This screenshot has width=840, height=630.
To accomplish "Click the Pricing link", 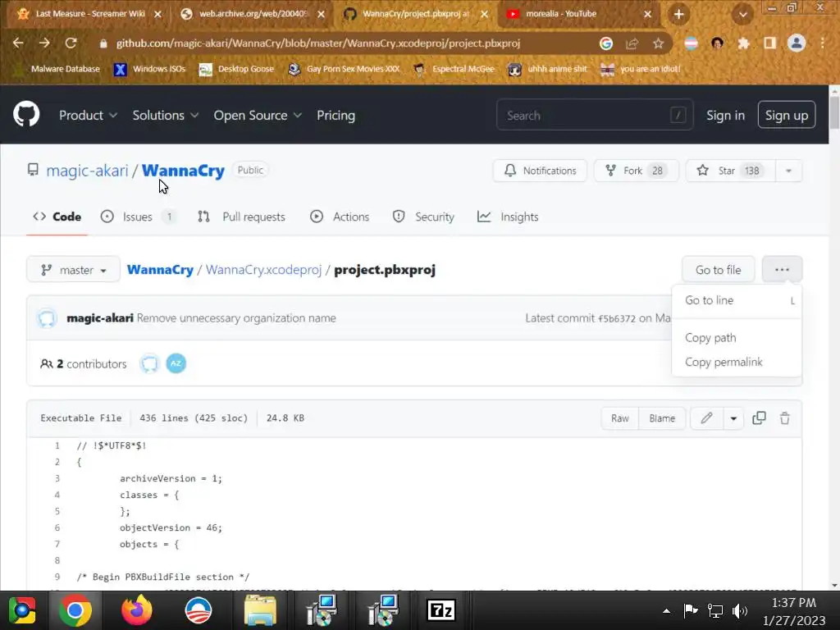I will point(336,115).
